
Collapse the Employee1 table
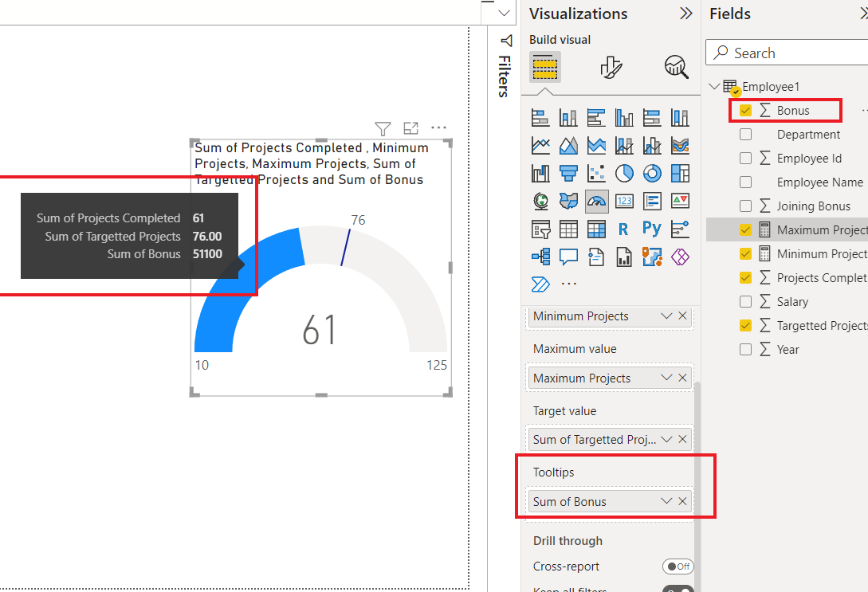coord(713,86)
